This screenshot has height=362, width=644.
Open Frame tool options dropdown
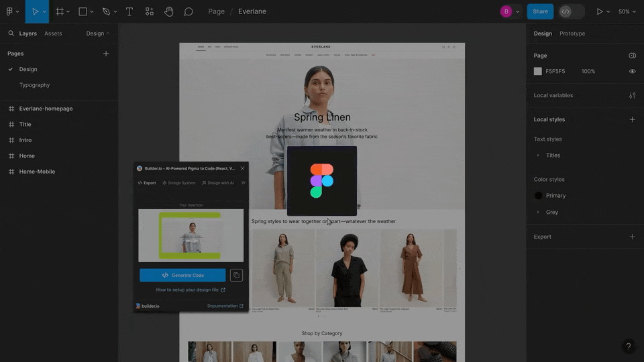68,11
